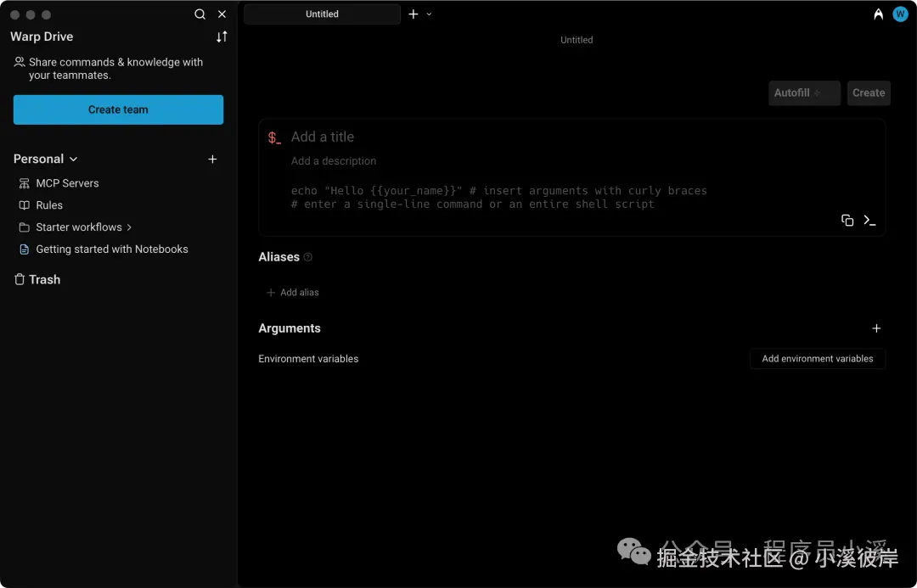
Task: Click the Autofill button
Action: 804,93
